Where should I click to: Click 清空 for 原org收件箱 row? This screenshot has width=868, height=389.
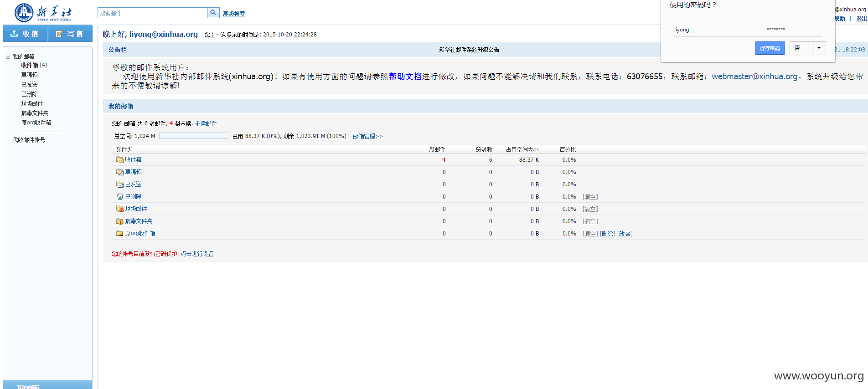point(590,234)
